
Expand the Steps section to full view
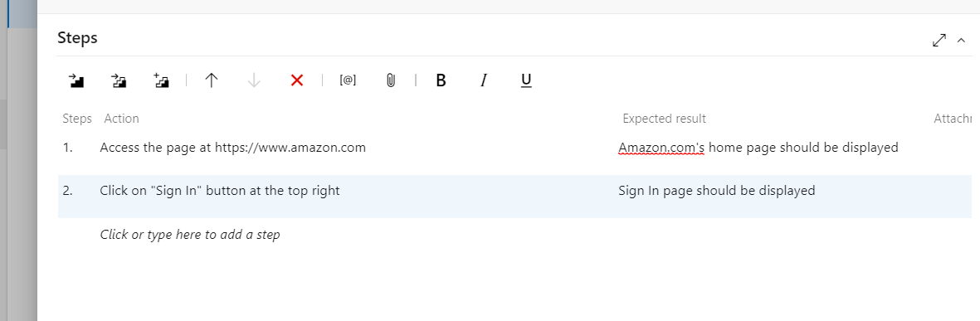point(939,41)
